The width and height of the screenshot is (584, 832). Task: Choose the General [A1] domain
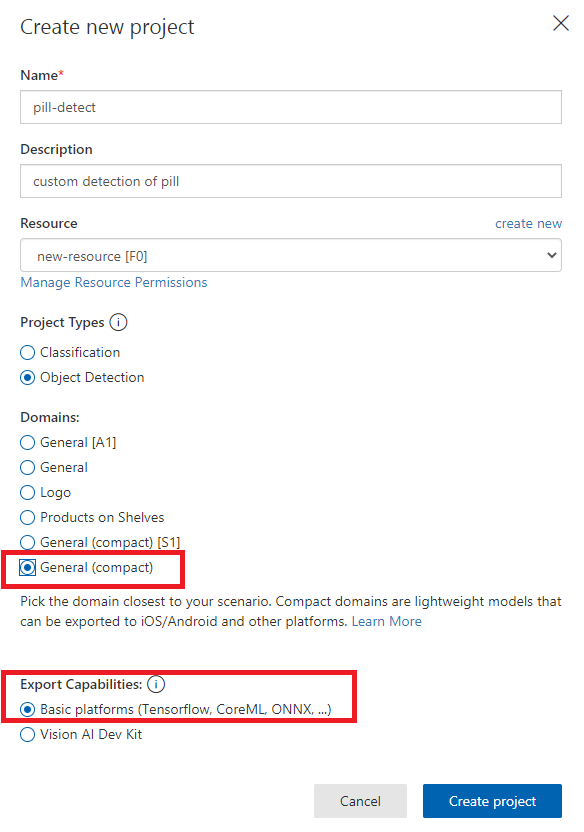28,443
